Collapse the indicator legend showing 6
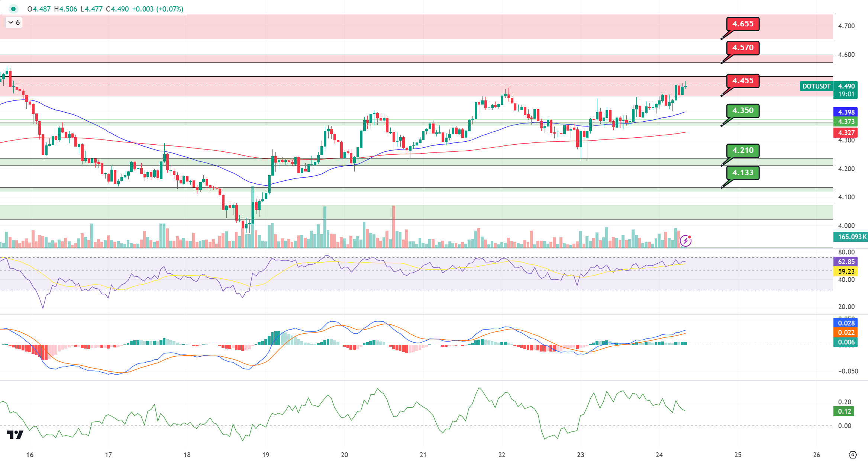This screenshot has height=462, width=868. point(14,23)
